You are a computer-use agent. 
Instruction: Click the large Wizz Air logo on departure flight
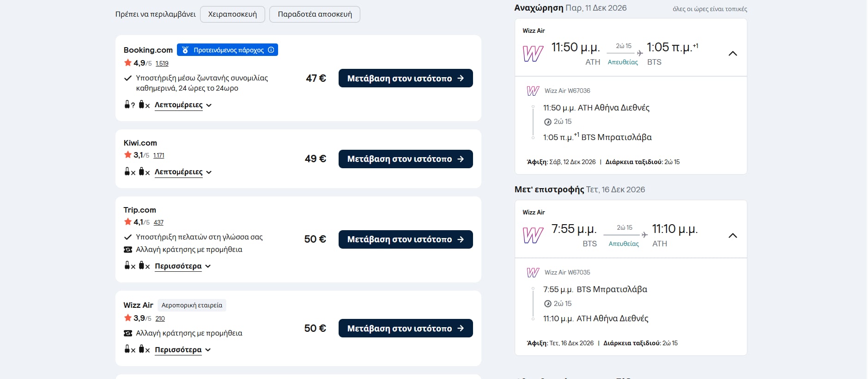[x=533, y=54]
